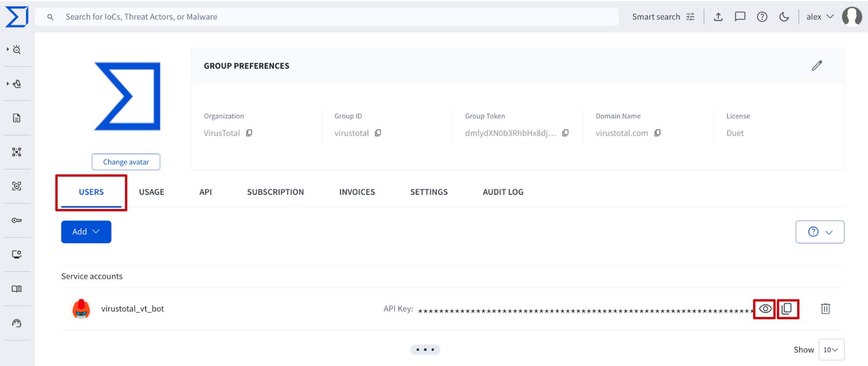The image size is (868, 366).
Task: Click the upload file icon in top bar
Action: [x=718, y=17]
